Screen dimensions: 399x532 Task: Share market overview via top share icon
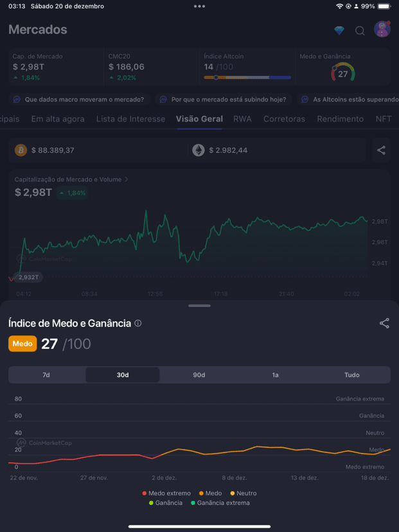pos(381,150)
